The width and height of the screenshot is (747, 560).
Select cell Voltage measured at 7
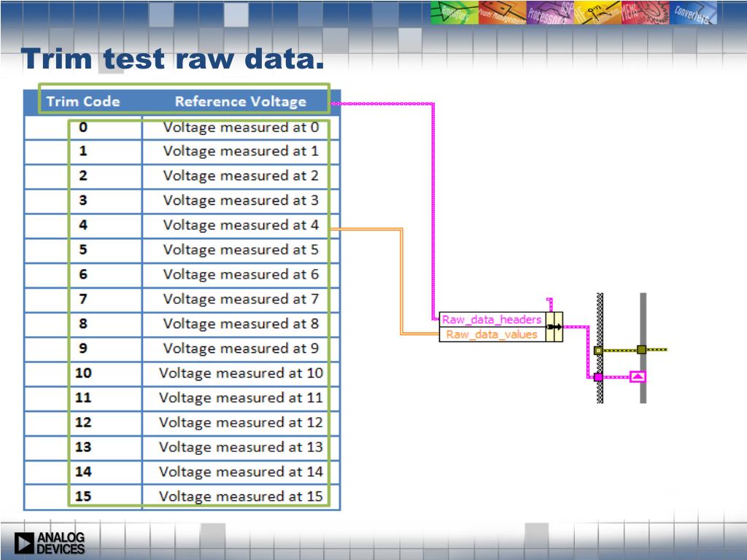click(241, 300)
